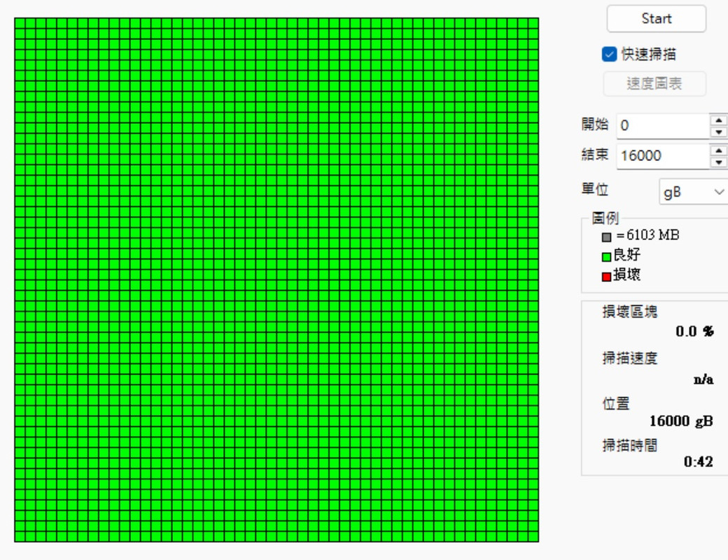
Task: Open the 速度圖表 speed chart button
Action: point(654,83)
